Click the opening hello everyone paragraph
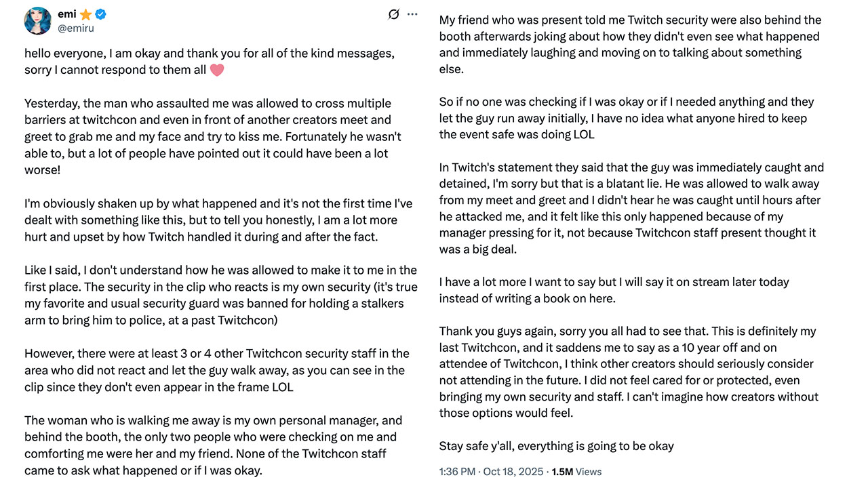The width and height of the screenshot is (868, 488). tap(203, 61)
